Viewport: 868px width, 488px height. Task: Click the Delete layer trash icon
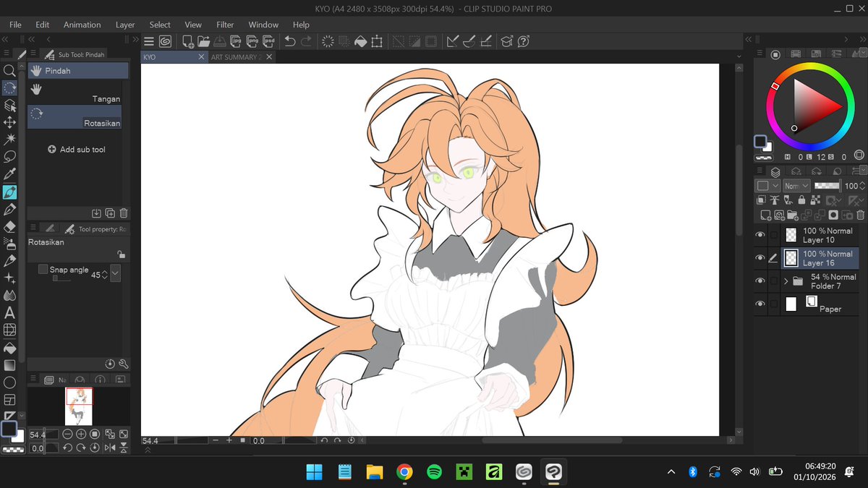click(860, 215)
